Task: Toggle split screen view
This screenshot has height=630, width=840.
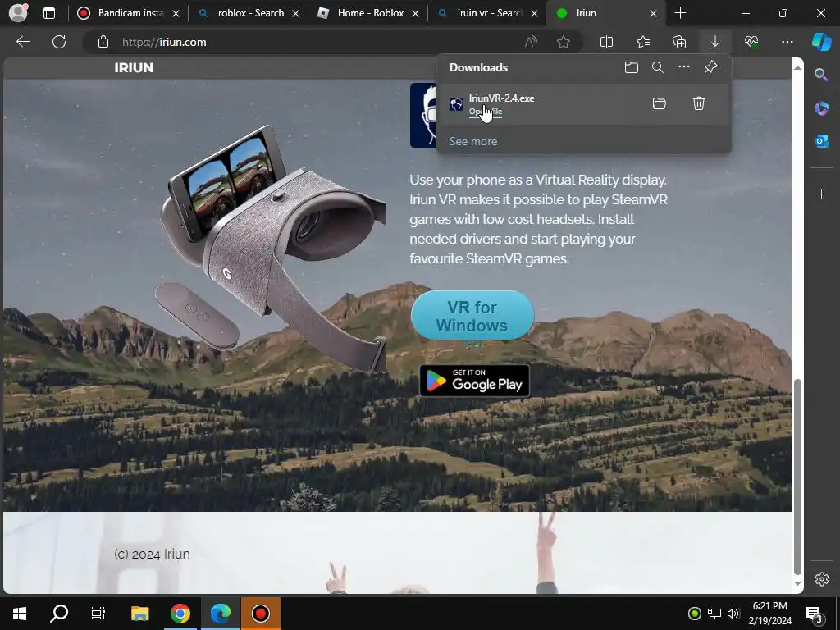Action: pyautogui.click(x=606, y=42)
